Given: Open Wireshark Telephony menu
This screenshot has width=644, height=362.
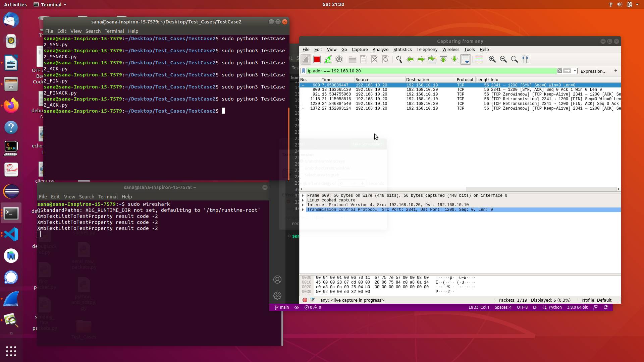Looking at the screenshot, I should 427,49.
